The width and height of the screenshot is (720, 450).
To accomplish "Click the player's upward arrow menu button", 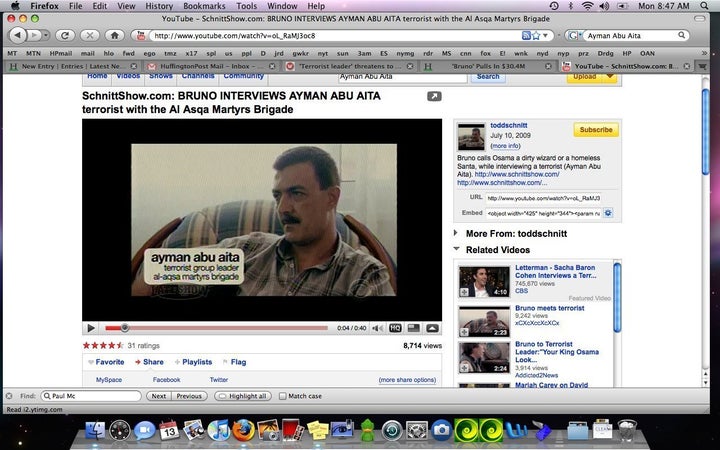I will (x=433, y=328).
